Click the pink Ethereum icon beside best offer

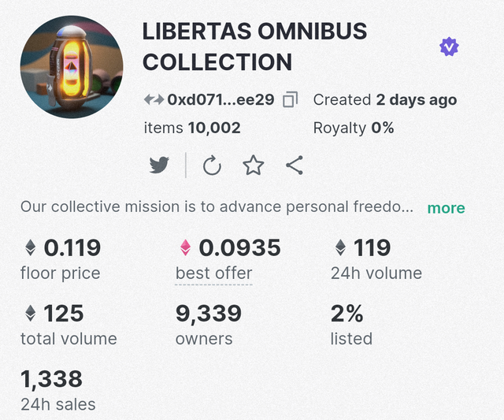pyautogui.click(x=185, y=247)
